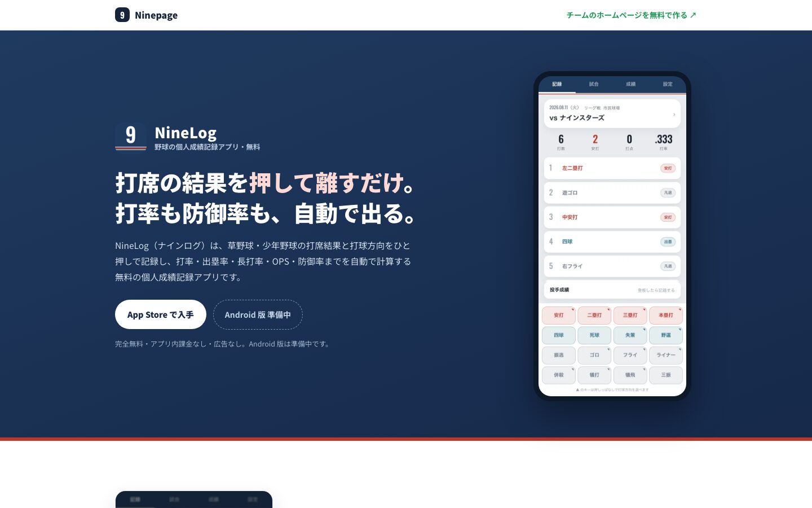Tap the 犠飛 key

coord(630,375)
